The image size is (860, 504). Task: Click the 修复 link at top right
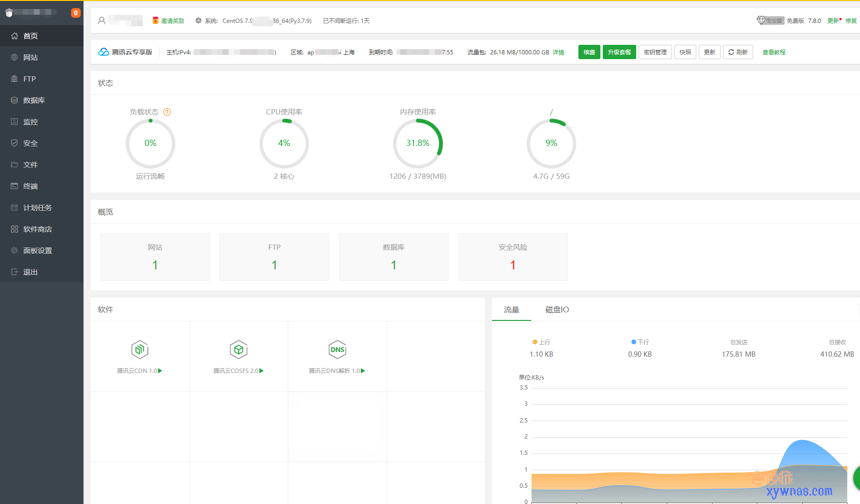click(851, 21)
